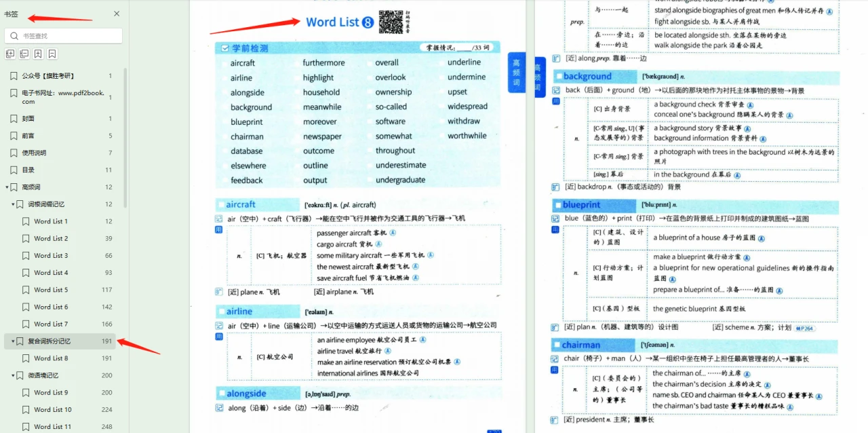This screenshot has width=868, height=433.
Task: Click the magnifier icon in bookmark search
Action: click(14, 36)
